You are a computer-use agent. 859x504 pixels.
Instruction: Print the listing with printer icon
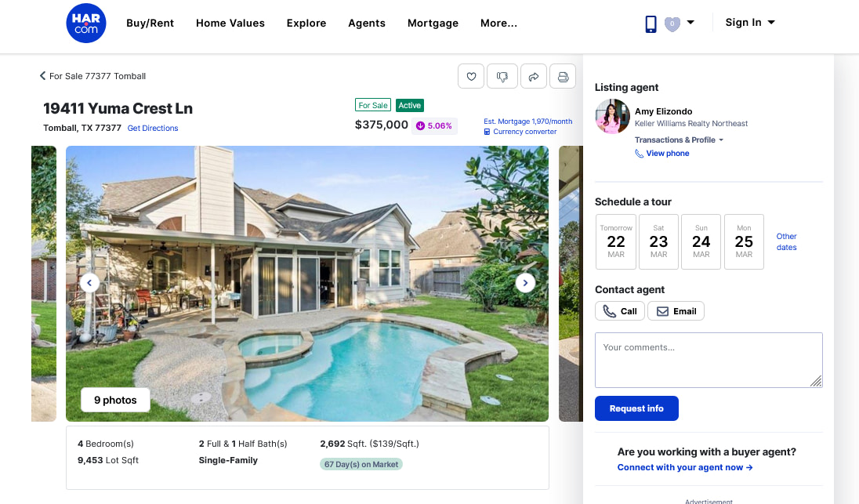click(x=563, y=77)
